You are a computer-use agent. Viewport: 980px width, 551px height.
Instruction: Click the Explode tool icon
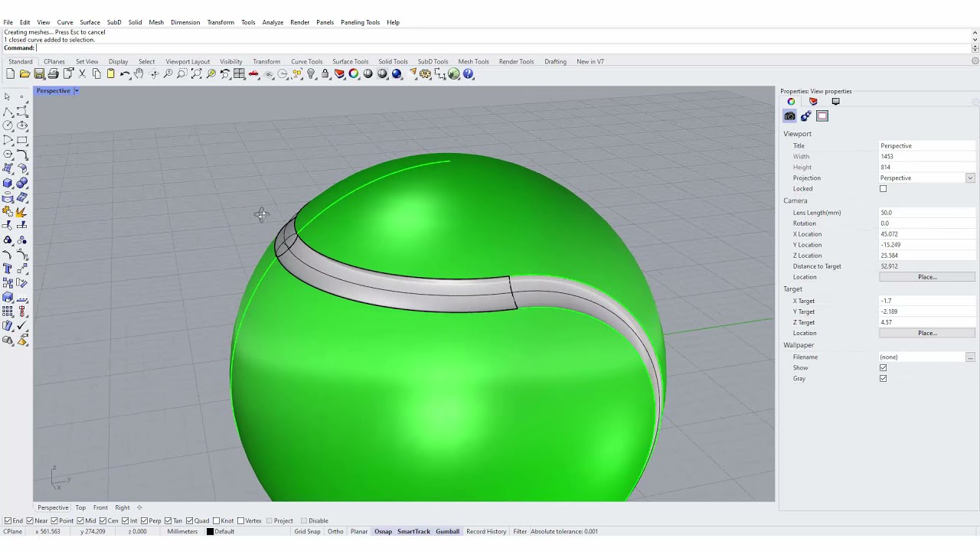tap(22, 211)
